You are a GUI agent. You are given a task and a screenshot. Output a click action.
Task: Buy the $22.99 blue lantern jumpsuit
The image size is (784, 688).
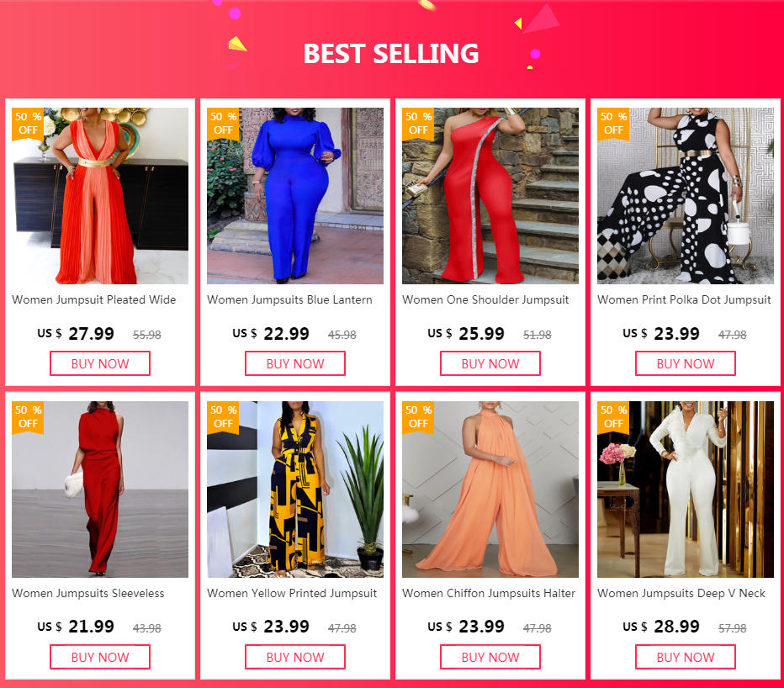tap(295, 363)
